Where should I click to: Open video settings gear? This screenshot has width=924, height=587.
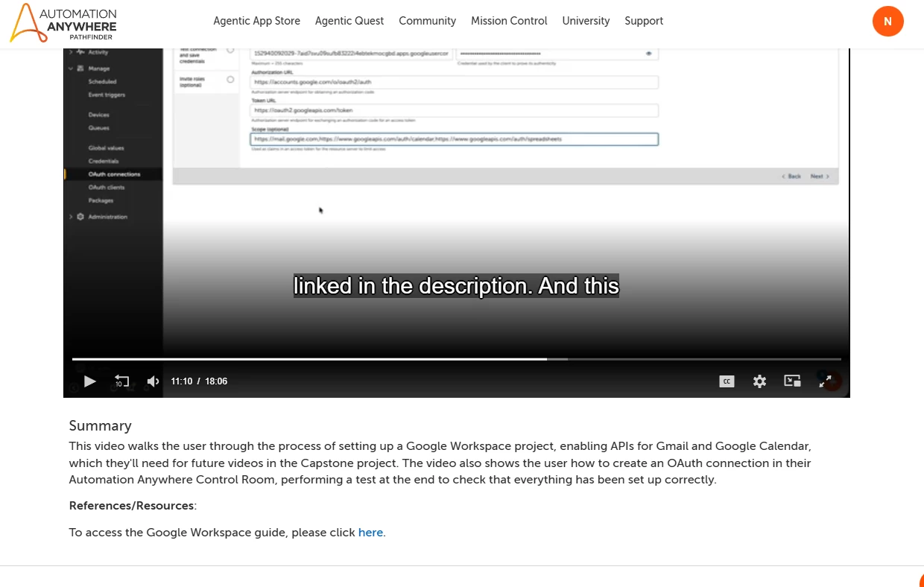coord(759,381)
